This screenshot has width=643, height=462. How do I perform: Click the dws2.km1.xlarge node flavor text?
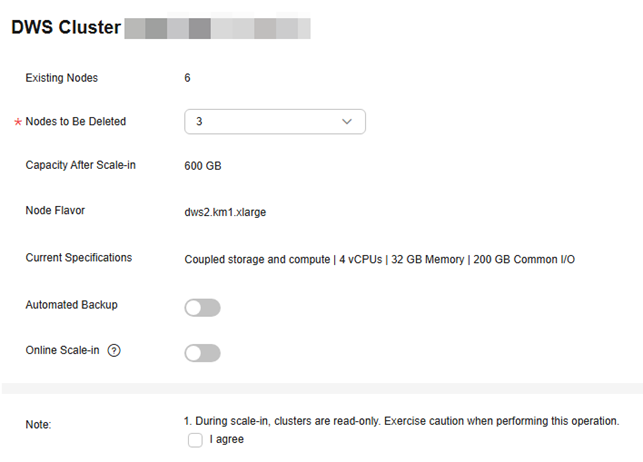point(225,212)
